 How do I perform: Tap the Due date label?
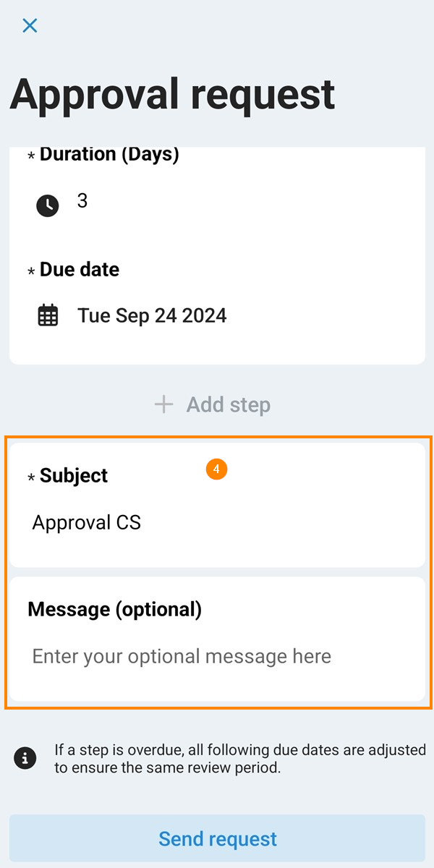pos(80,270)
